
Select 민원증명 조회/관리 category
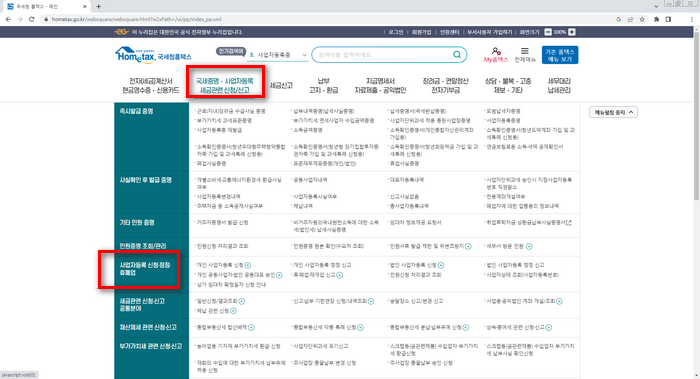click(143, 246)
